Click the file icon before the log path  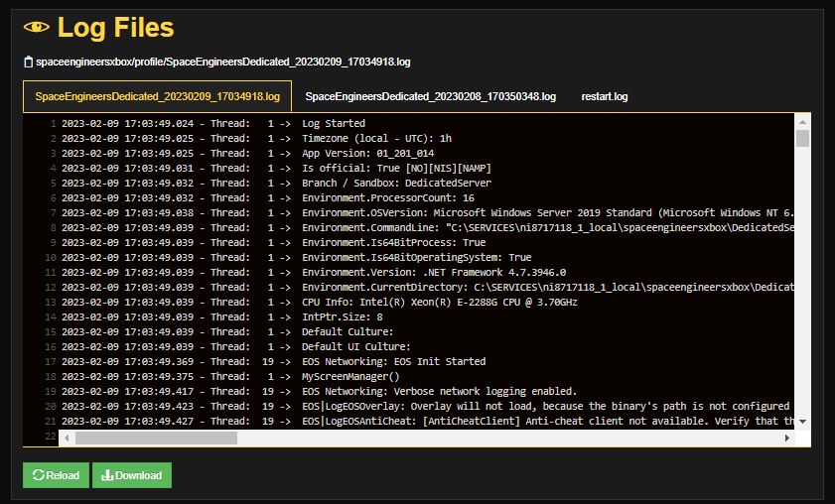pos(28,62)
